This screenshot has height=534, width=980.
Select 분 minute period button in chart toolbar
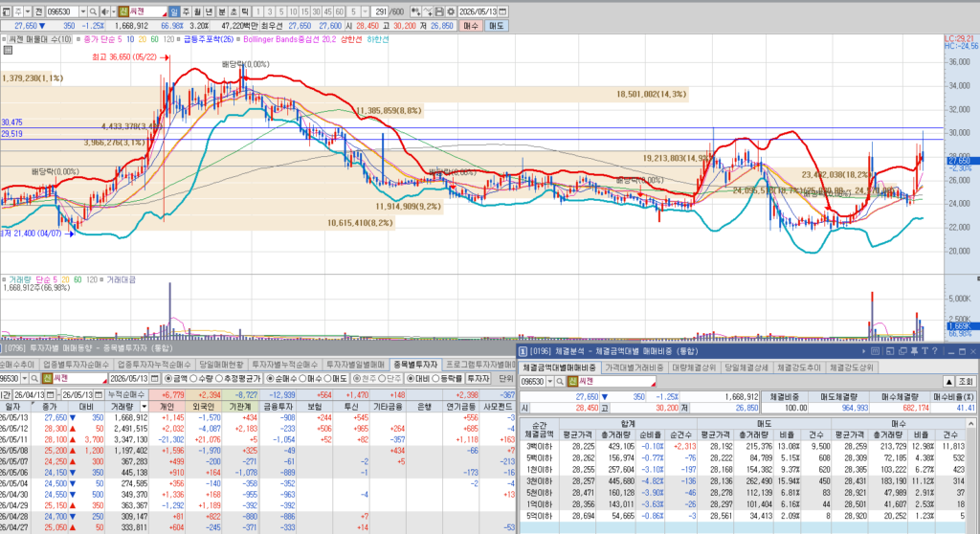[x=222, y=11]
